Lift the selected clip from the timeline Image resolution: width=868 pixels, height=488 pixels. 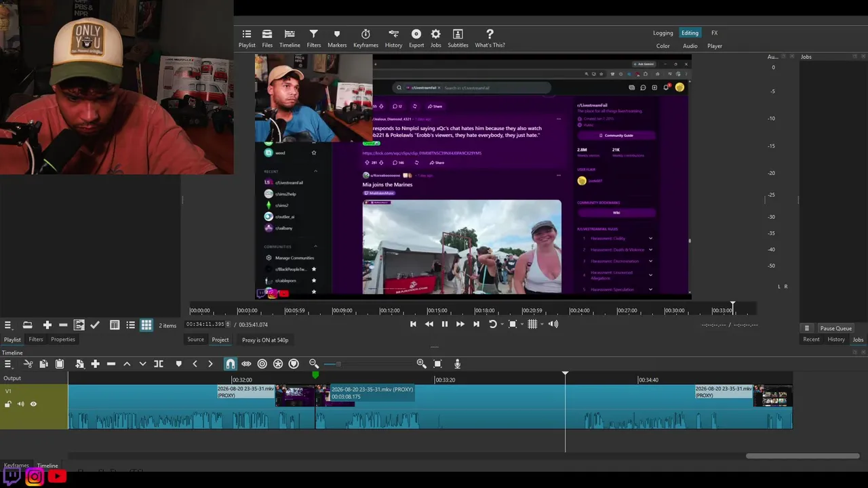click(x=127, y=364)
